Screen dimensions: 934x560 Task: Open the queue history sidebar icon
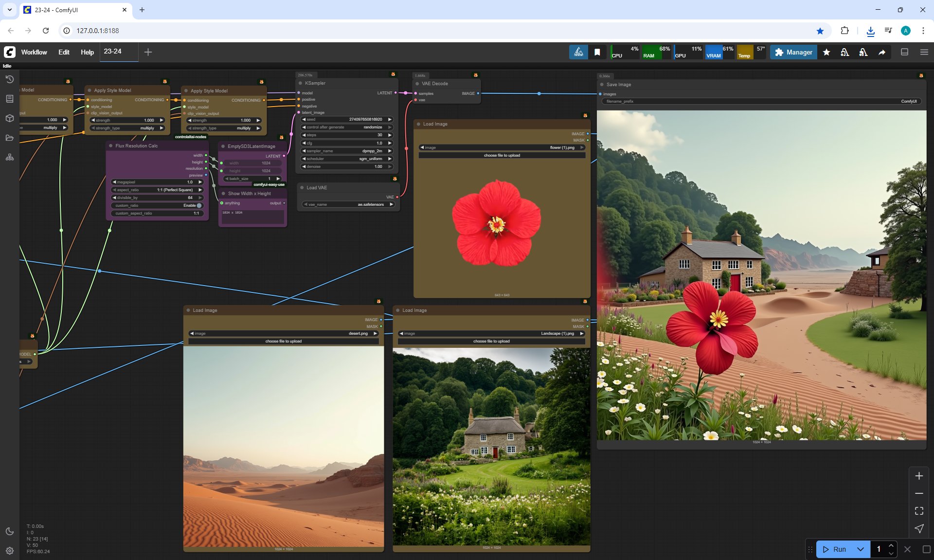[10, 79]
